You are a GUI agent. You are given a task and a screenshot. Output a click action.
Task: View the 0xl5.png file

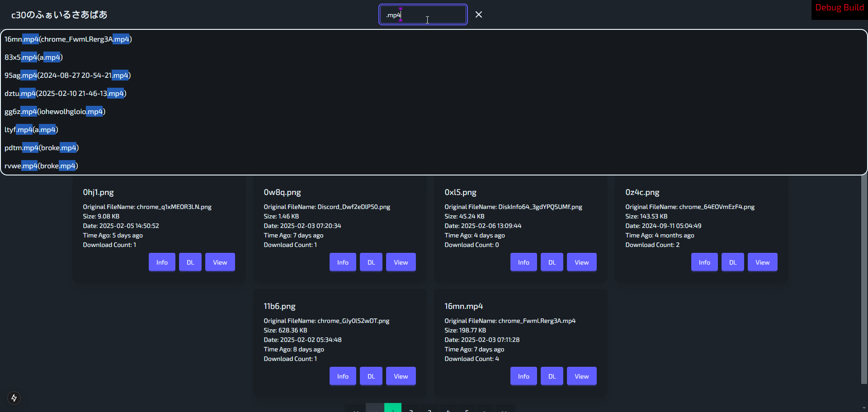tap(581, 262)
